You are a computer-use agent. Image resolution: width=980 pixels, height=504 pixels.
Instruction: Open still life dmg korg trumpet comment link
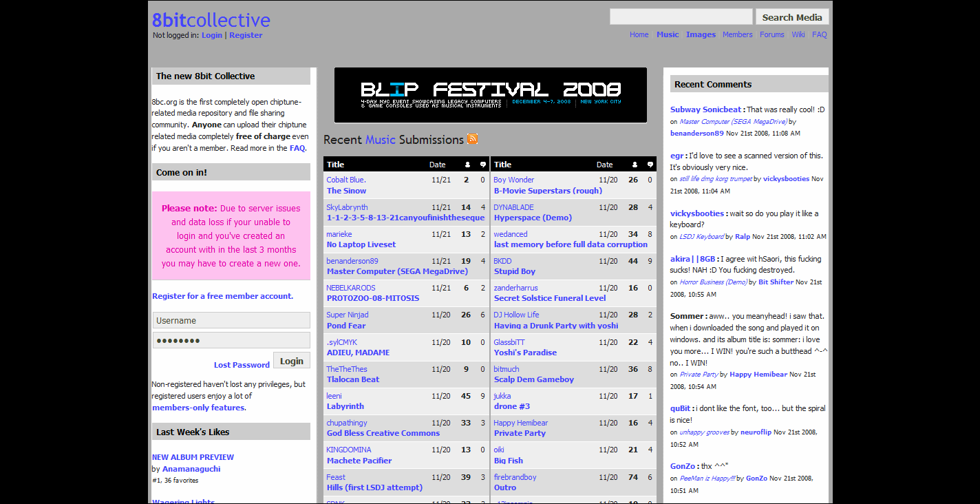point(716,179)
